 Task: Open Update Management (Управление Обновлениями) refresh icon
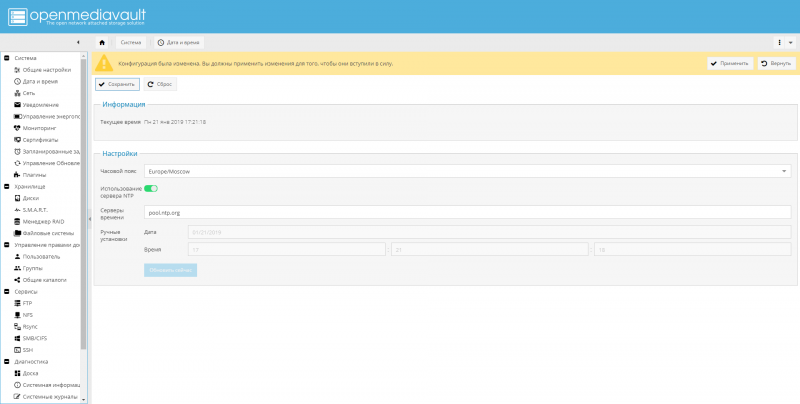(x=17, y=163)
